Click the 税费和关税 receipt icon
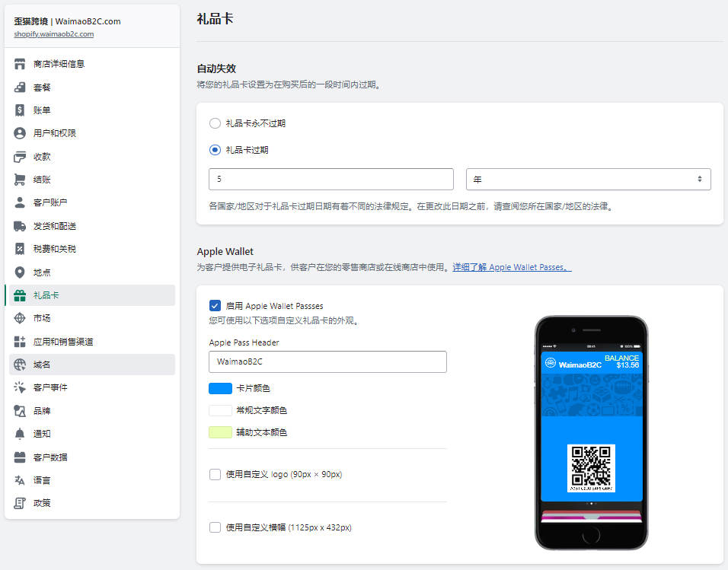The height and width of the screenshot is (570, 728). pyautogui.click(x=20, y=249)
